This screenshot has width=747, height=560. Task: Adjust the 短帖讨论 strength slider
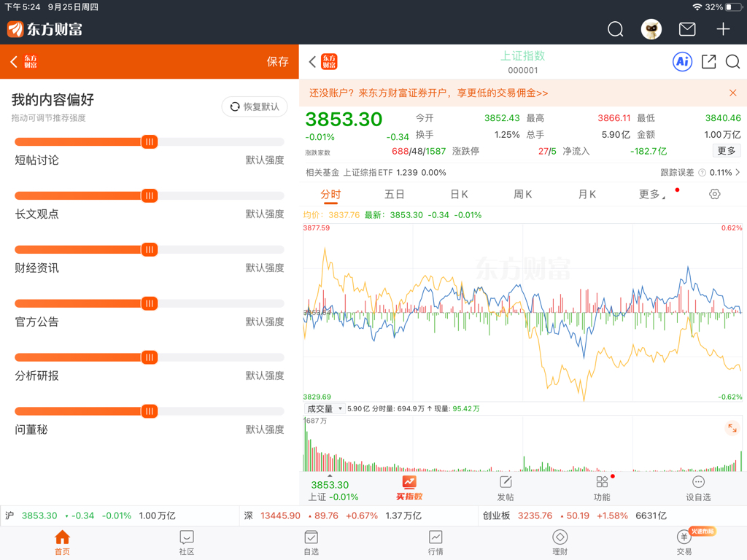point(150,141)
